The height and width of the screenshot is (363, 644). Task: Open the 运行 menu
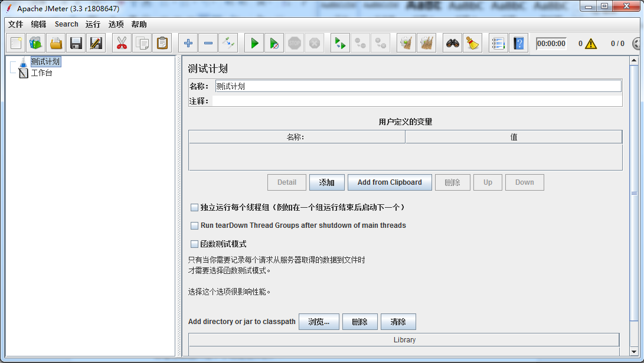[93, 24]
